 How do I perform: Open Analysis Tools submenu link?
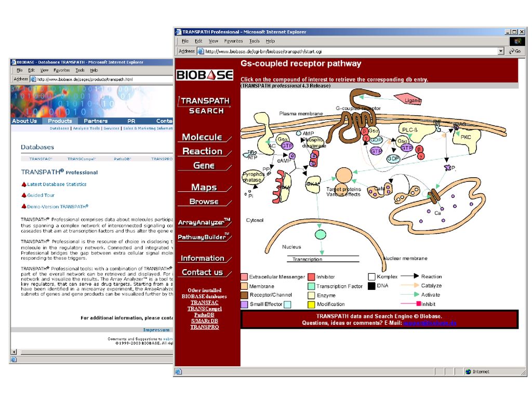(86, 128)
